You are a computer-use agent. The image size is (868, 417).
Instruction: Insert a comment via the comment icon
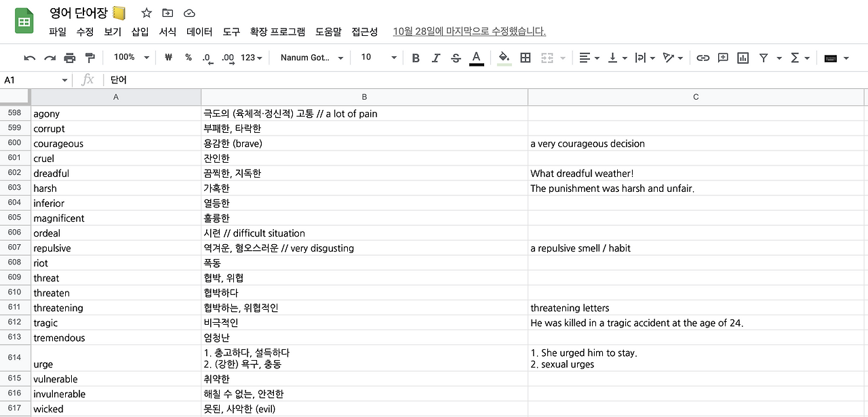pyautogui.click(x=723, y=58)
